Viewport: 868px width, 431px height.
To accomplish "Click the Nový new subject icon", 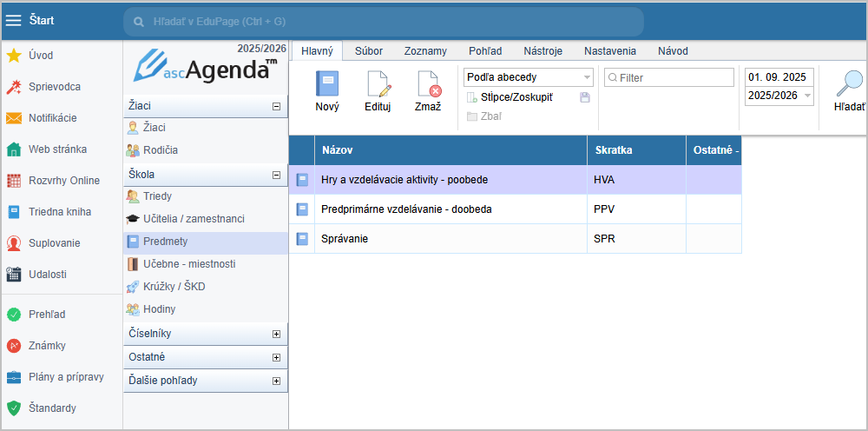I will 327,85.
